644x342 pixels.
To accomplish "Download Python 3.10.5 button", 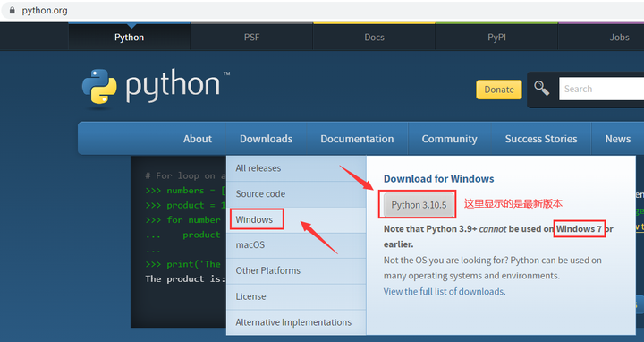I will [x=419, y=205].
